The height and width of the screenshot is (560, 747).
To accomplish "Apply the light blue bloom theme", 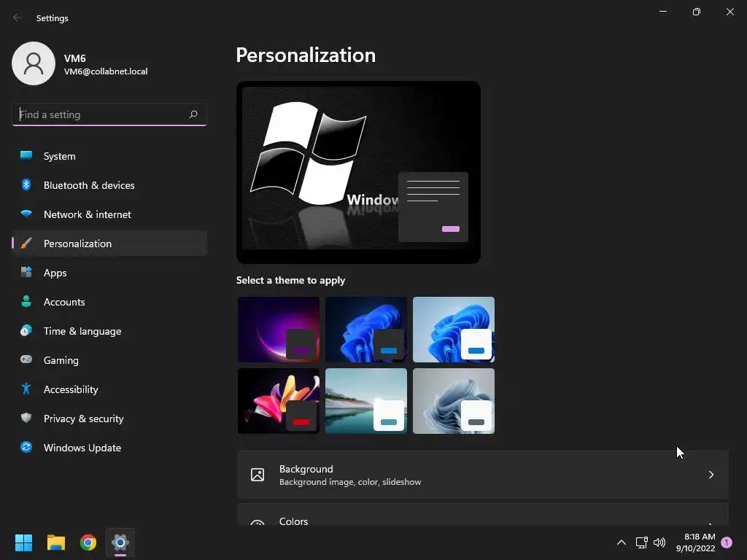I will click(454, 330).
